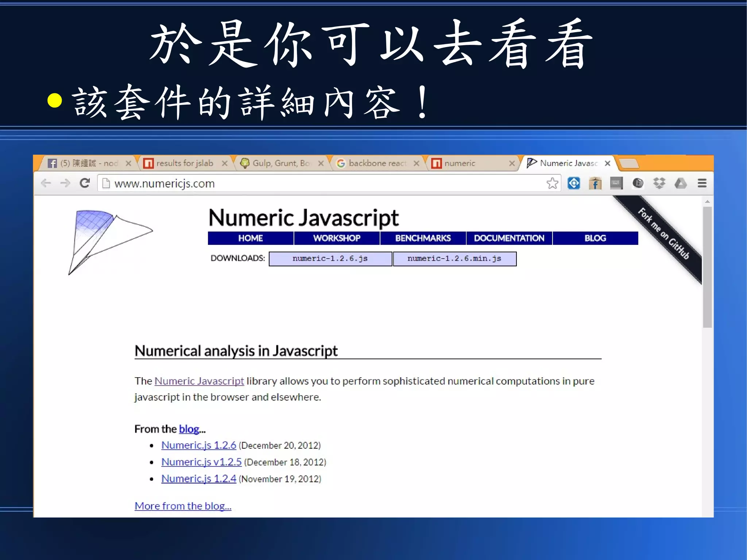Click the scrollbar up arrow
This screenshot has height=560, width=747.
click(x=708, y=201)
